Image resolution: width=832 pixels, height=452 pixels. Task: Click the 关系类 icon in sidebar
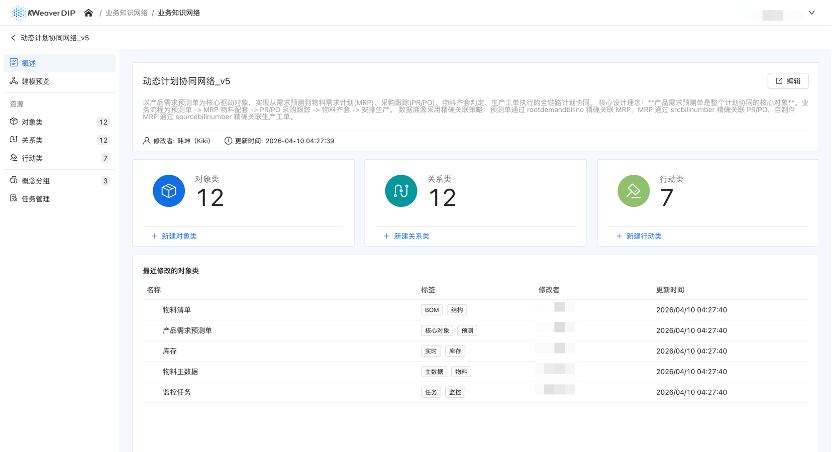pyautogui.click(x=14, y=140)
